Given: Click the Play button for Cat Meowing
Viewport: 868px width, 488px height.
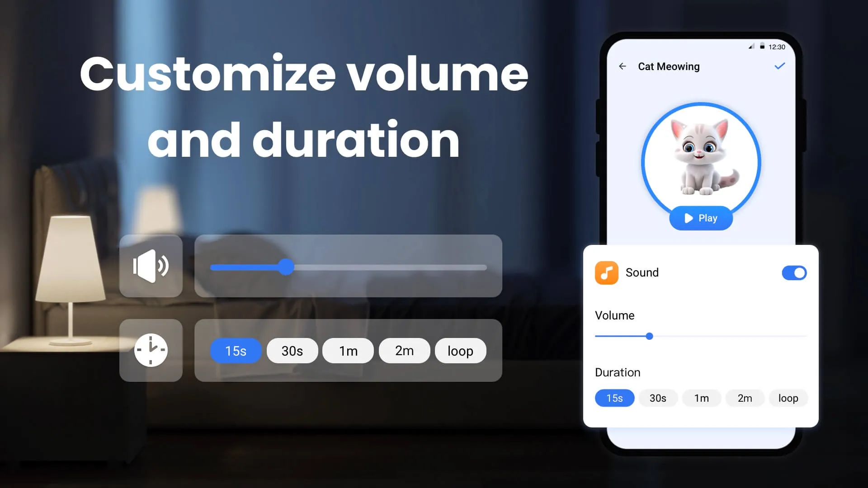Looking at the screenshot, I should pos(700,217).
